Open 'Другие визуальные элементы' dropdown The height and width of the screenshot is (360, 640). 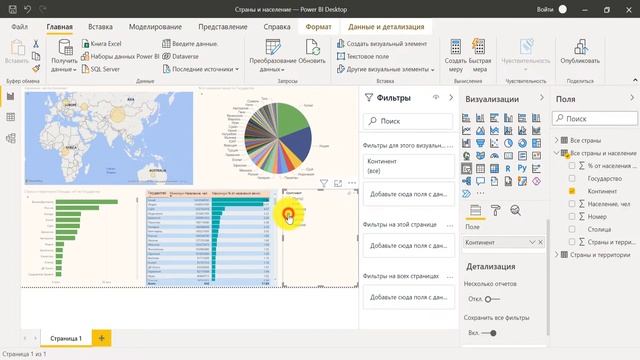386,69
